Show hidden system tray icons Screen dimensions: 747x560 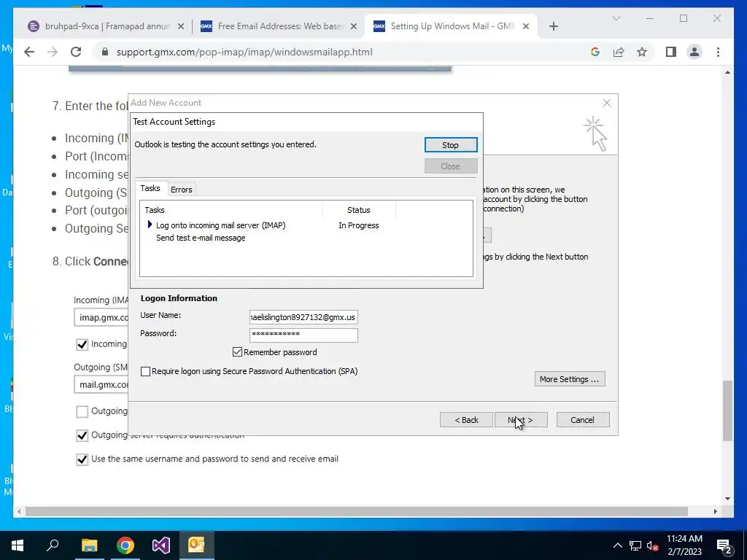(x=617, y=545)
